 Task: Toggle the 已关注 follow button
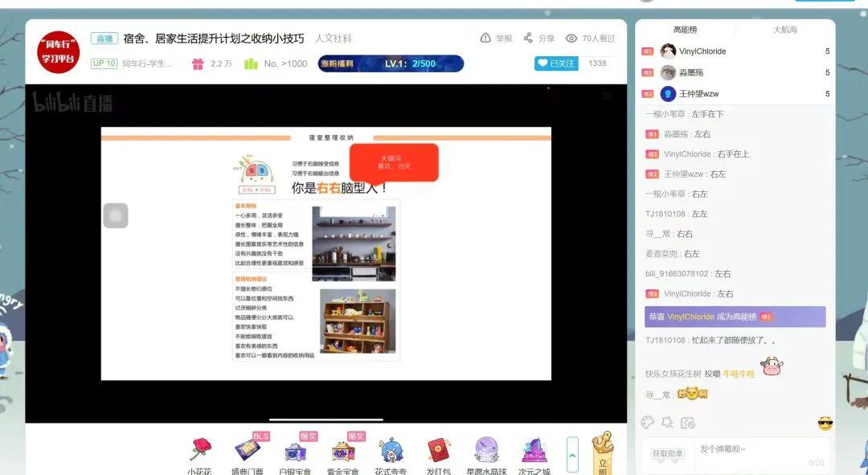(556, 63)
